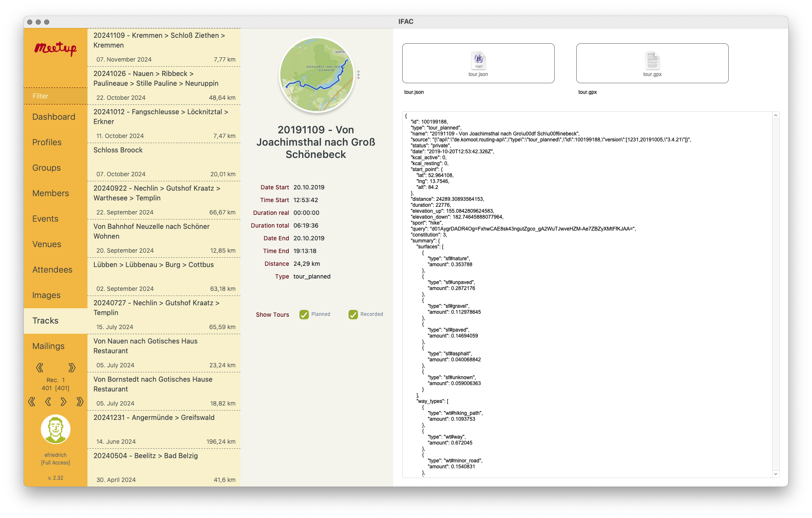812x518 pixels.
Task: Jump to the first record arrow
Action: (31, 402)
